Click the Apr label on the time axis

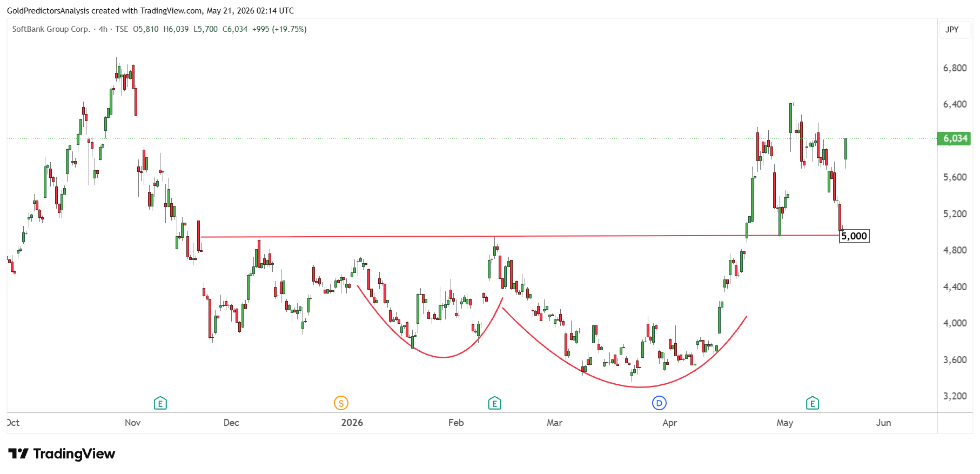(669, 423)
